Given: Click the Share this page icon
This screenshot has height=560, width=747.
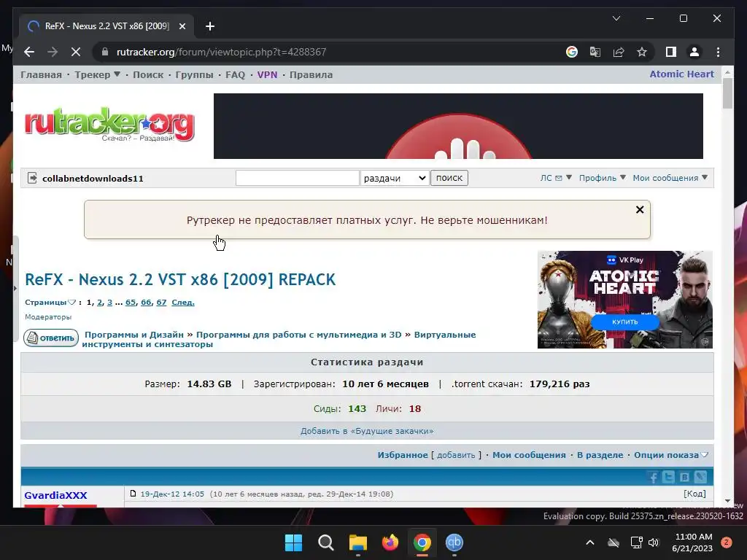Looking at the screenshot, I should tap(619, 52).
